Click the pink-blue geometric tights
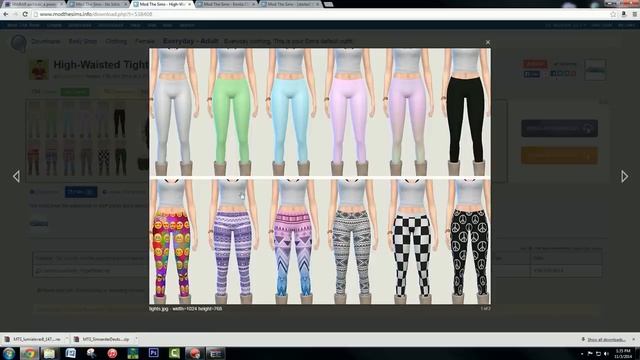The image size is (640, 360). click(x=293, y=253)
